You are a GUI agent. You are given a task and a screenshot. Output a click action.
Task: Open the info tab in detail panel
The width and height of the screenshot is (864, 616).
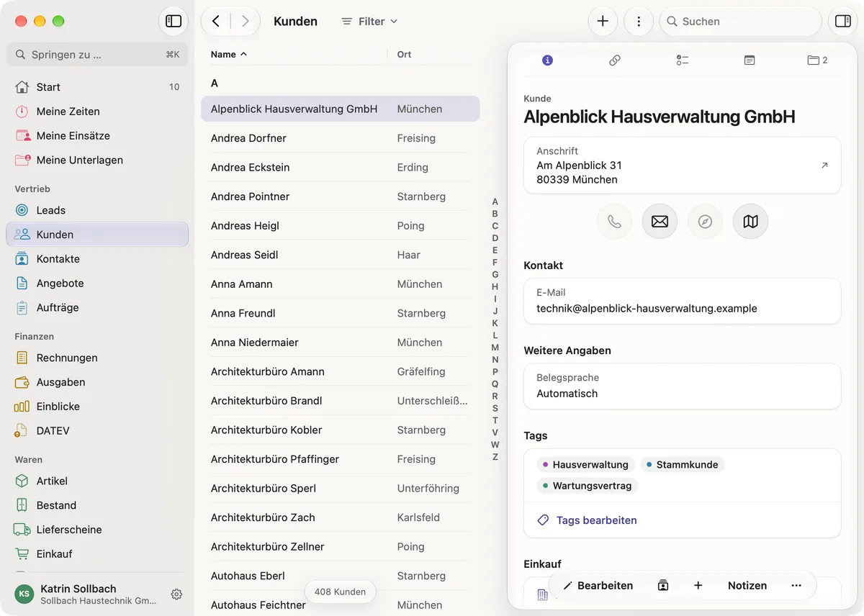547,60
